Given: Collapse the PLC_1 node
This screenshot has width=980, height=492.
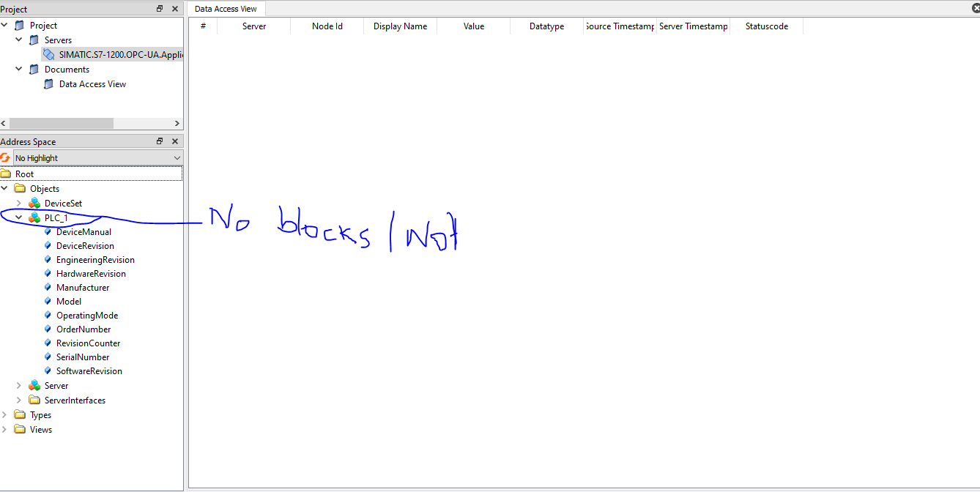Looking at the screenshot, I should pyautogui.click(x=19, y=217).
